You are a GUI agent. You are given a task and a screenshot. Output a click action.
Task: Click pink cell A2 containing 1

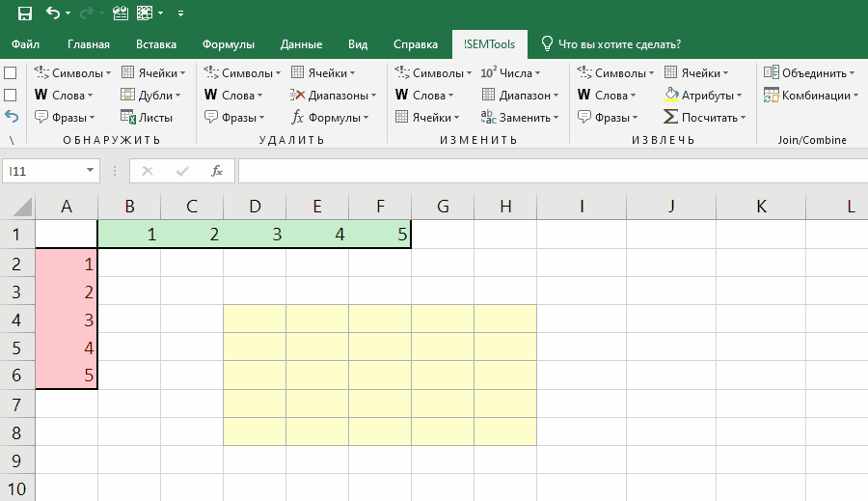coord(67,263)
